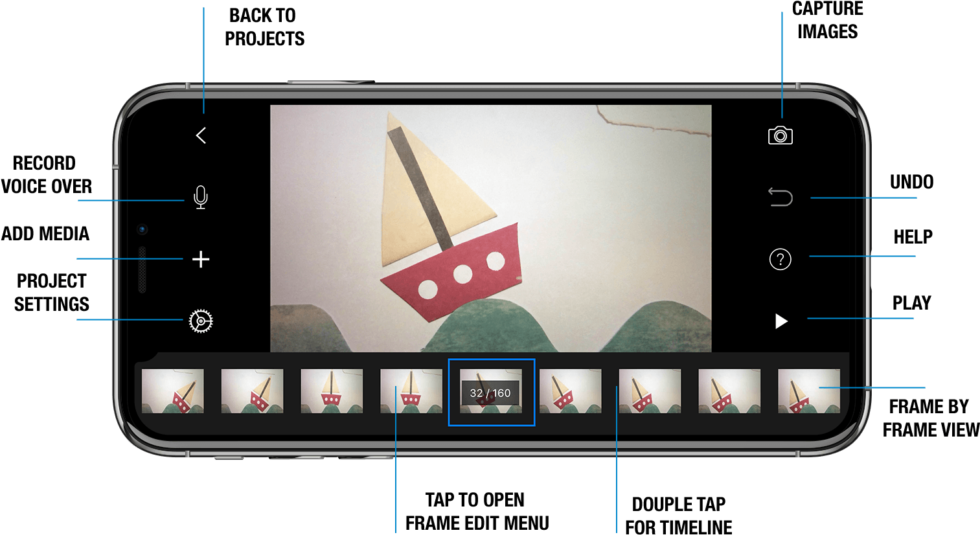Viewport: 980px width, 535px height.
Task: Select the third frame thumbnail in the filmstrip
Action: pyautogui.click(x=332, y=391)
